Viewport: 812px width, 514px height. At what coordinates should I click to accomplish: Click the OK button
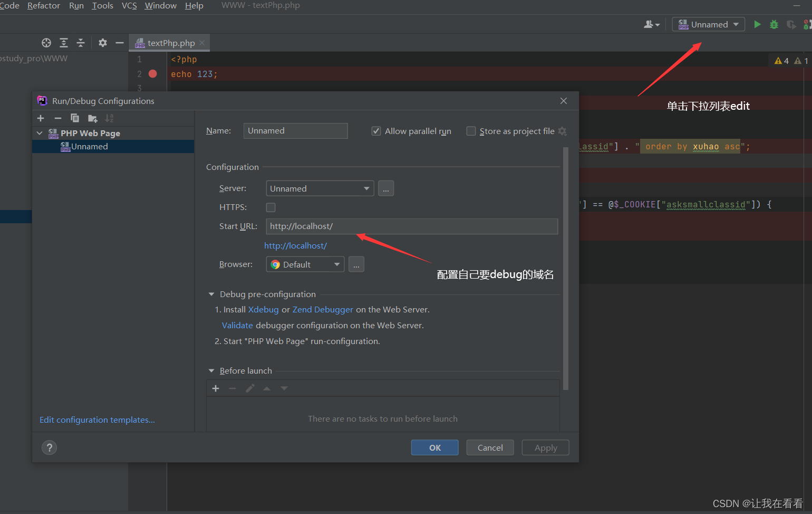pyautogui.click(x=435, y=448)
